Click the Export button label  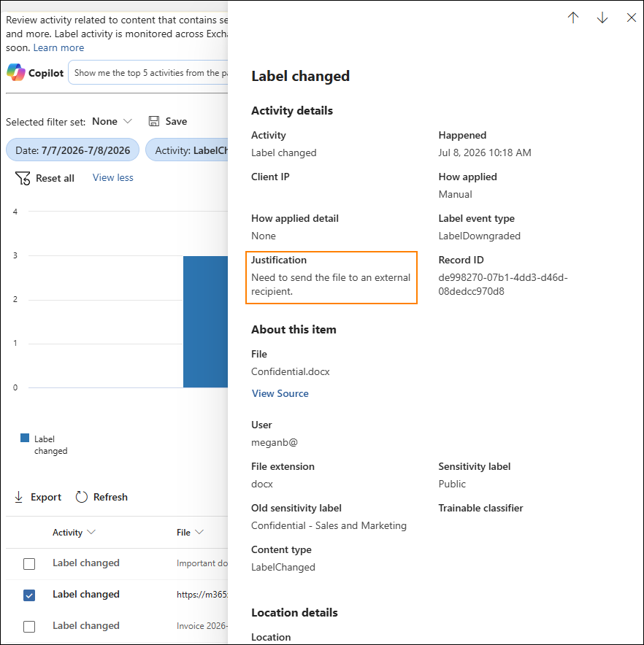(46, 497)
